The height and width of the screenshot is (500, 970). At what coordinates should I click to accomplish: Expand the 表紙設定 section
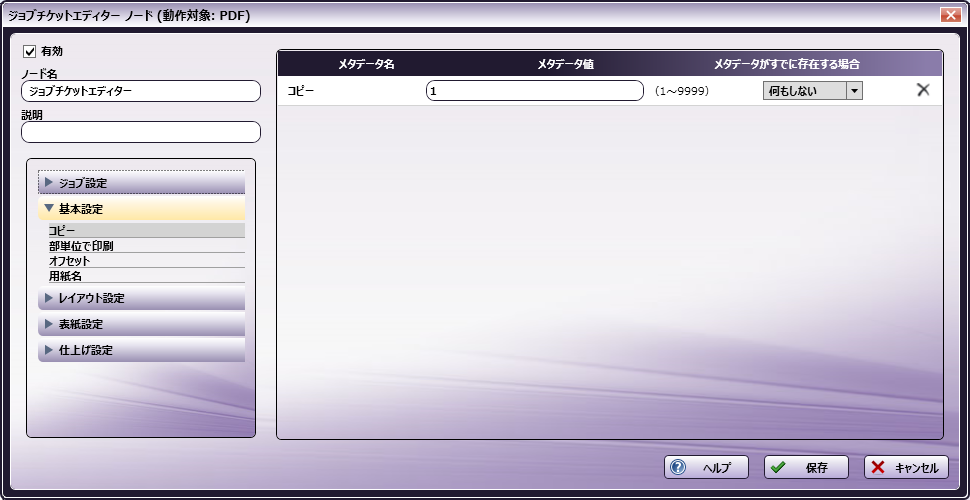pyautogui.click(x=142, y=324)
